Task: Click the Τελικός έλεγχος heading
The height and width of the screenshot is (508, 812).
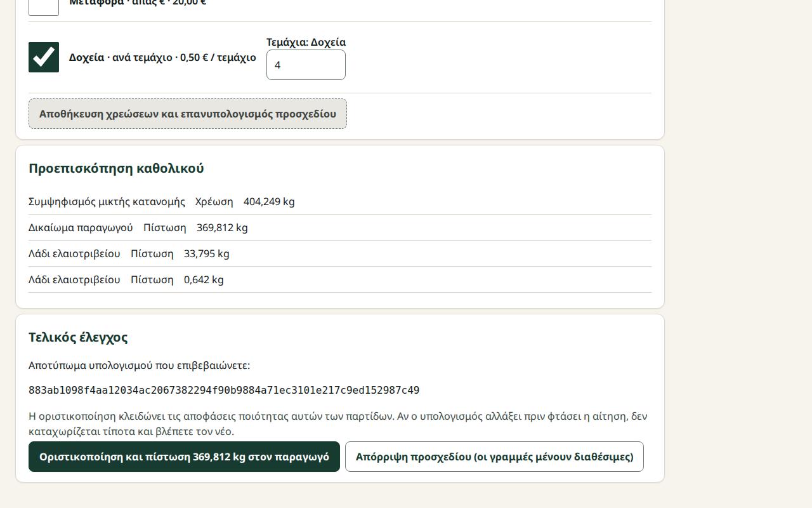Action: point(78,337)
